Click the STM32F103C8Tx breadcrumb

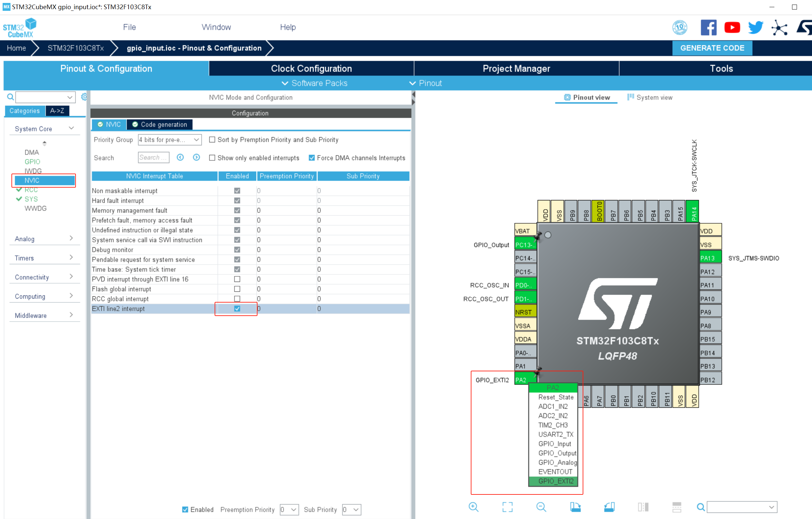point(76,48)
